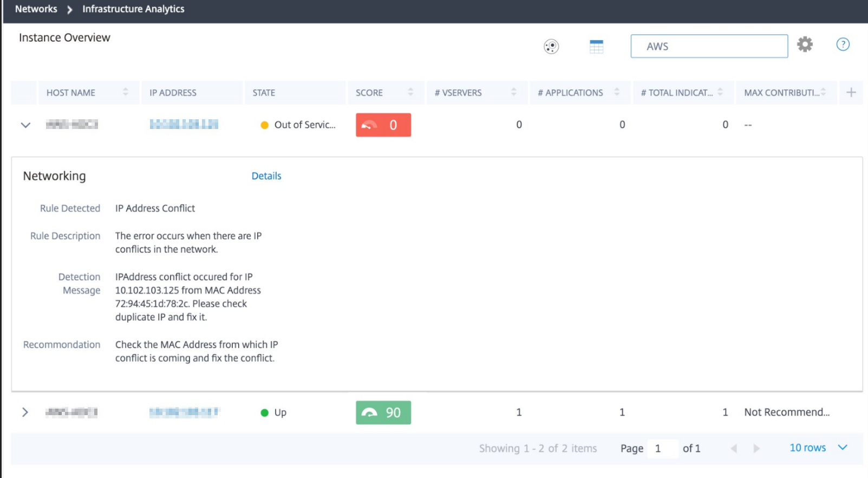Open settings gear icon

(805, 44)
